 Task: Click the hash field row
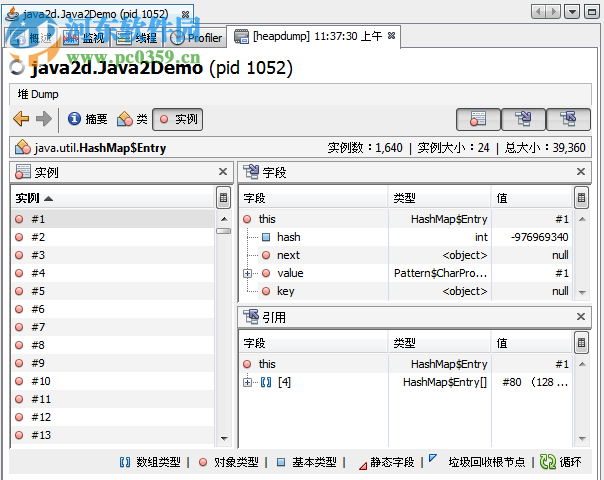point(406,237)
